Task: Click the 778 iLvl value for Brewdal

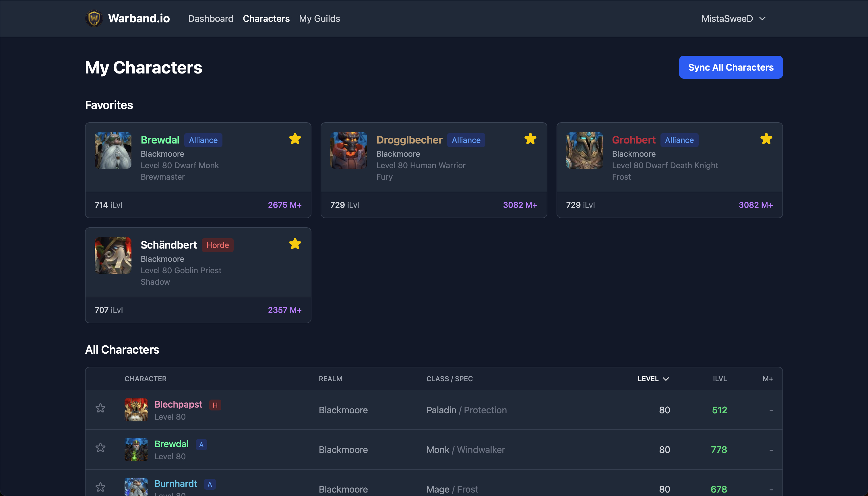Action: [x=719, y=449]
